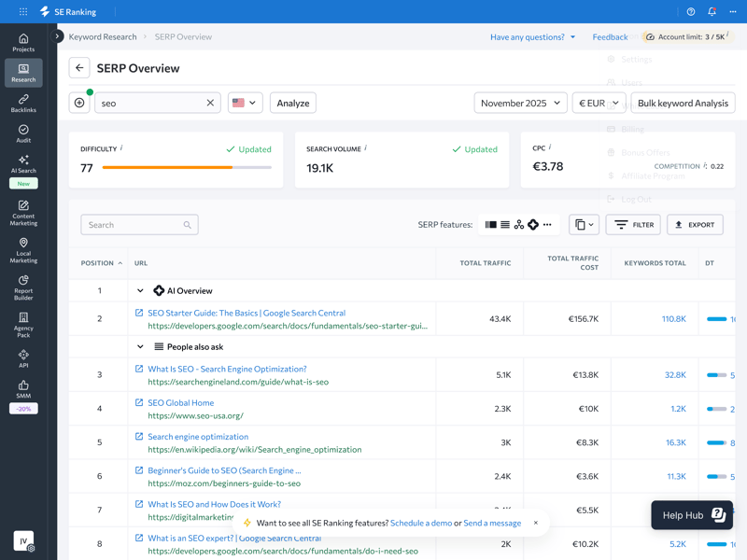Toggle the AI Overview SERP feature filter
The height and width of the screenshot is (560, 747).
[x=533, y=225]
